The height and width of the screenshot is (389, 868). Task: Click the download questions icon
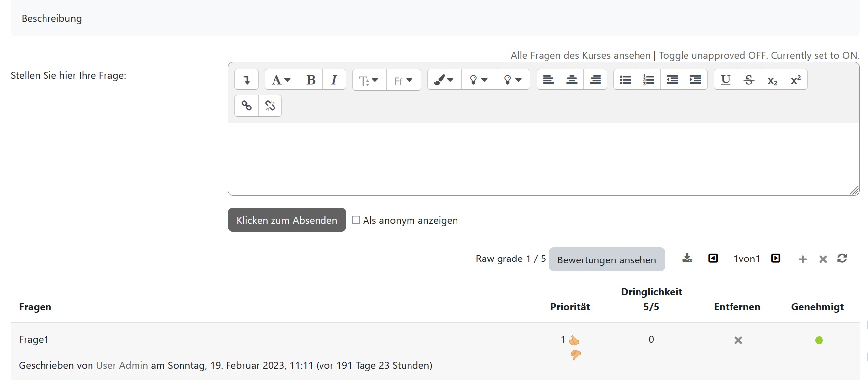point(687,258)
